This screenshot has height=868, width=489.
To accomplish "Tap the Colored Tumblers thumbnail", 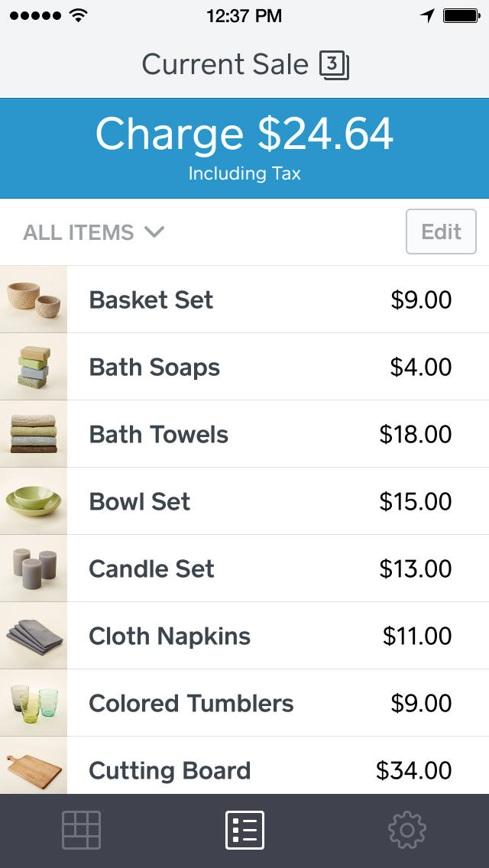I will click(34, 703).
